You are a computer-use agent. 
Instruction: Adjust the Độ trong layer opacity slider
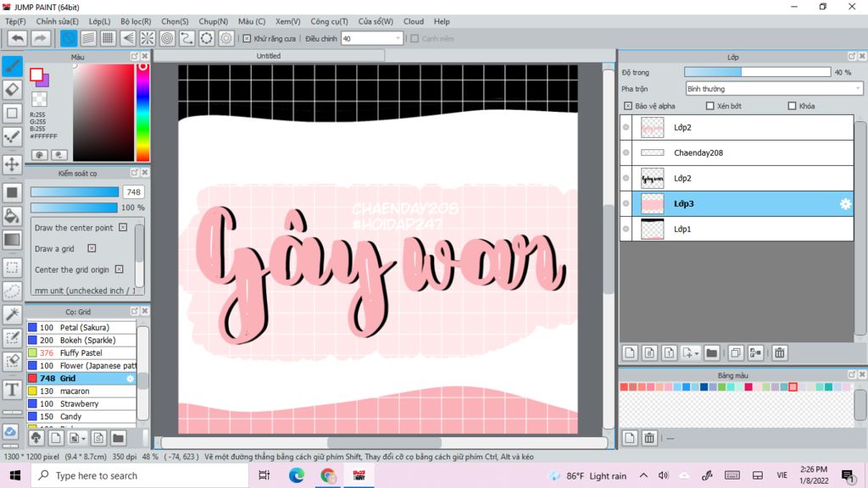pos(757,73)
